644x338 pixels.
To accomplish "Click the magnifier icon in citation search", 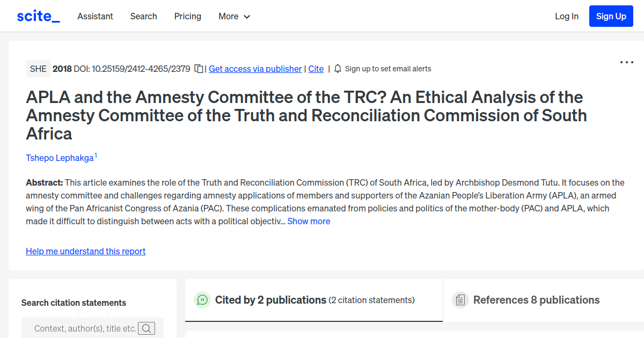I will tap(147, 328).
